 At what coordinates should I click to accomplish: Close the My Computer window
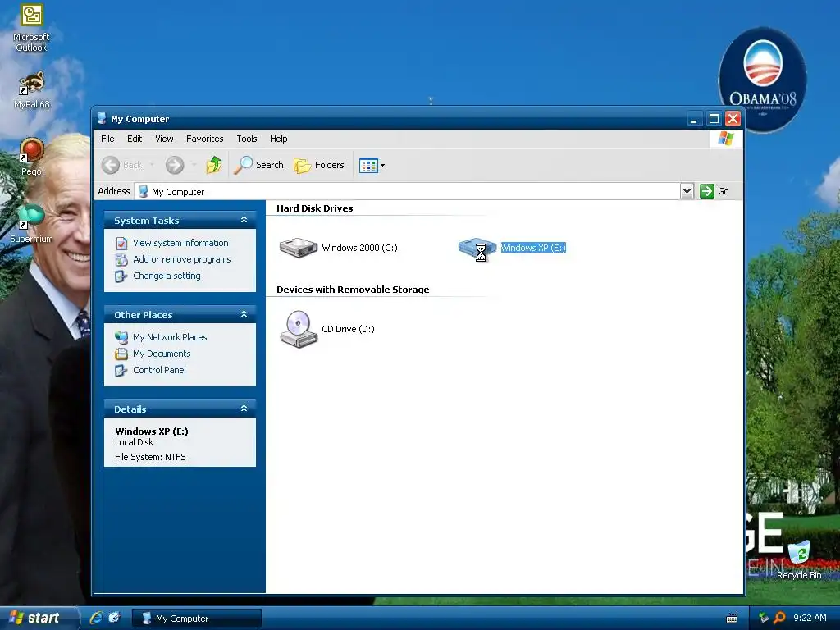(x=733, y=119)
